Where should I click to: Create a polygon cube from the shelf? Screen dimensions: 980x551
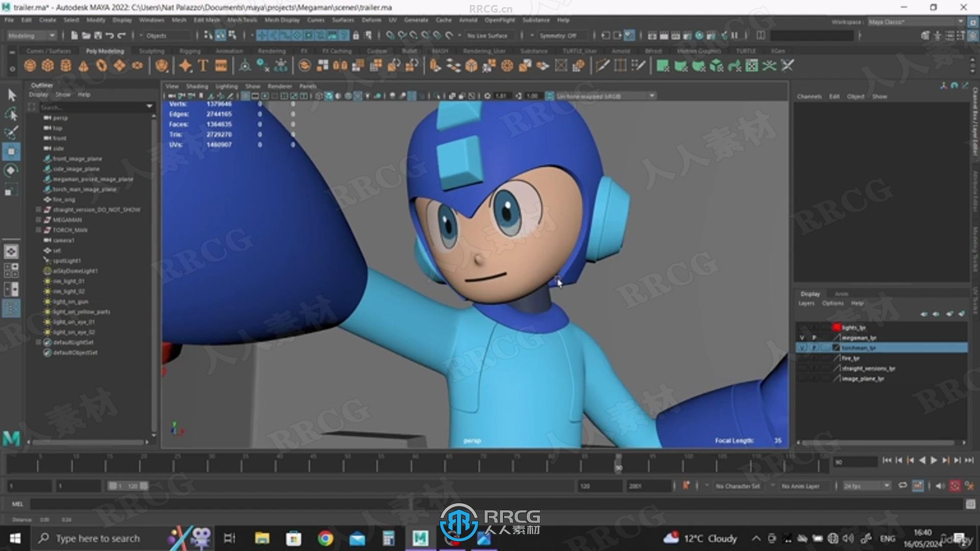[x=48, y=66]
